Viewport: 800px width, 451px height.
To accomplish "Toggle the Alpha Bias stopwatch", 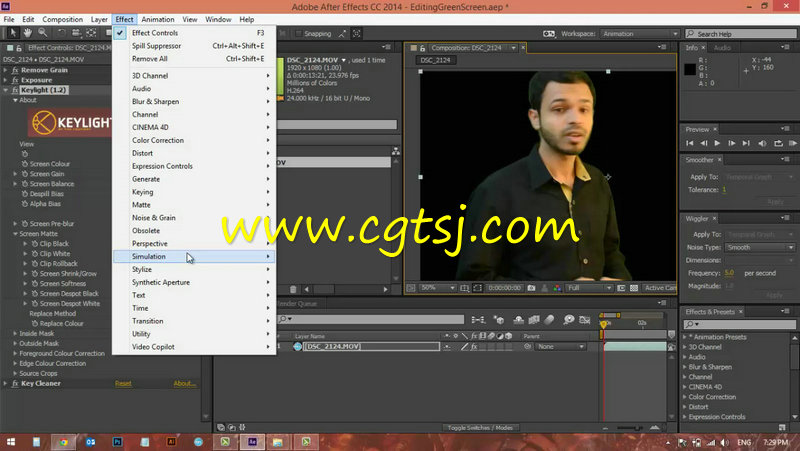I will [x=24, y=204].
